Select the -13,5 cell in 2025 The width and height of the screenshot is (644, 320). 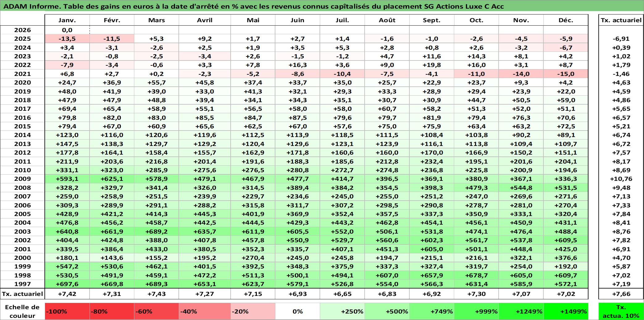point(67,39)
